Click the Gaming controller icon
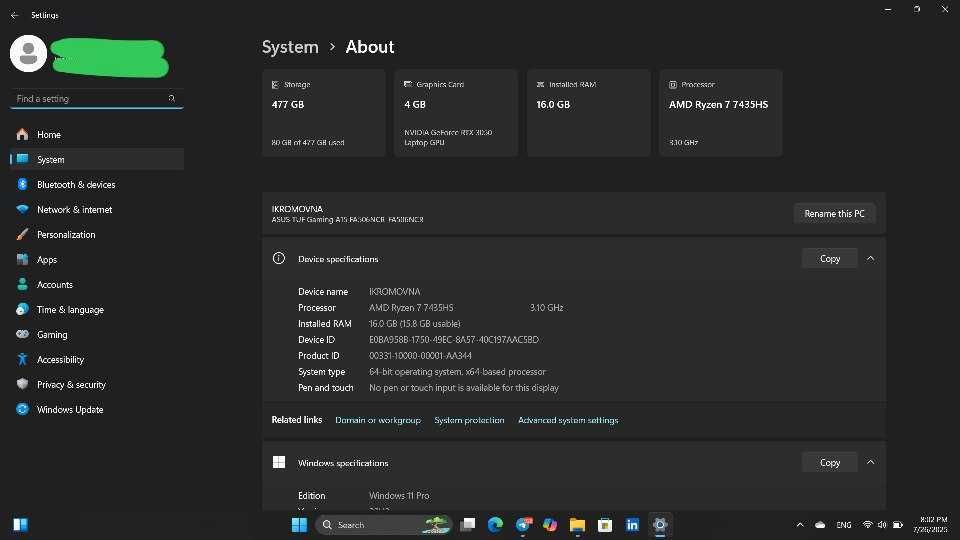This screenshot has height=540, width=960. click(x=23, y=334)
